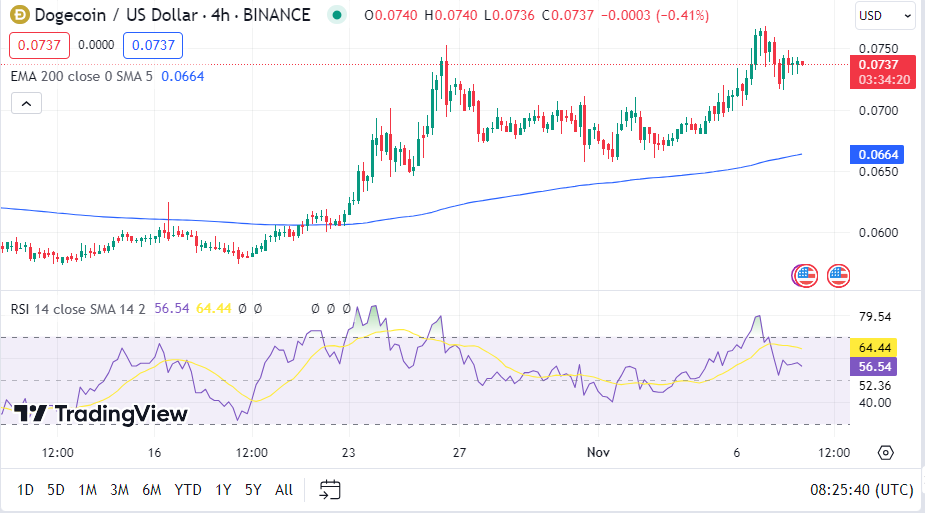The height and width of the screenshot is (513, 925).
Task: Select the 1Y time range
Action: [x=223, y=489]
